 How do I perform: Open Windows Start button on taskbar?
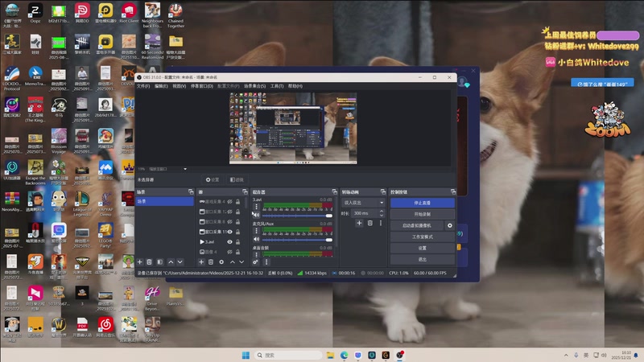(246, 355)
